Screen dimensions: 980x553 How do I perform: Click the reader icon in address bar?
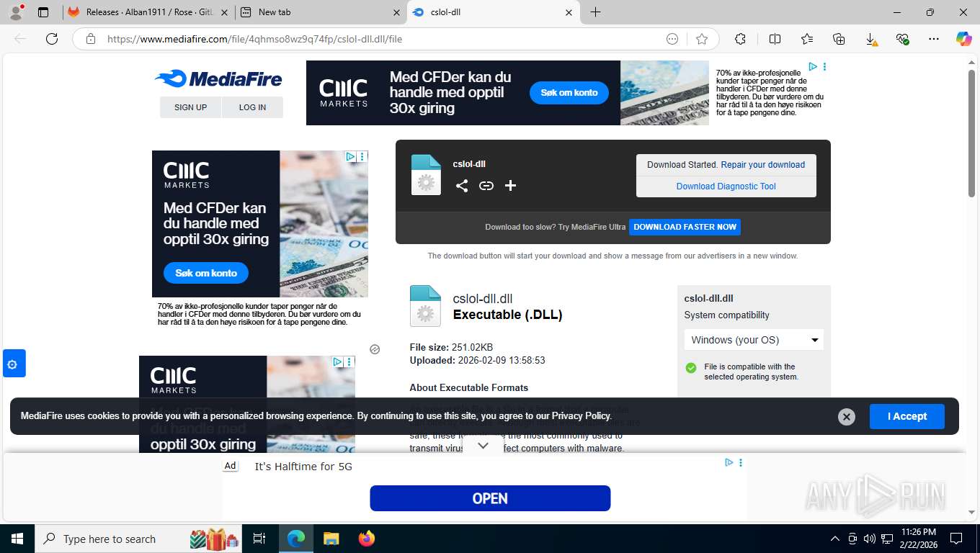point(672,39)
